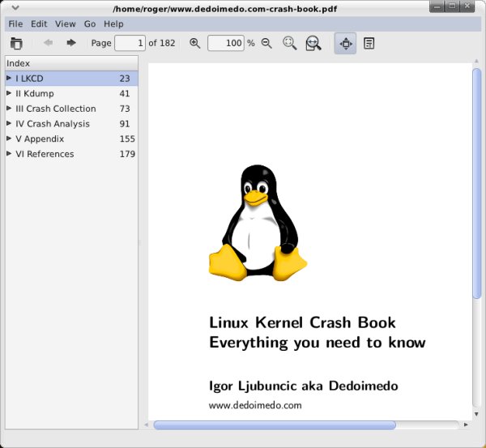The image size is (486, 448).
Task: Expand the III Crash Collection chapter
Action: pyautogui.click(x=9, y=109)
